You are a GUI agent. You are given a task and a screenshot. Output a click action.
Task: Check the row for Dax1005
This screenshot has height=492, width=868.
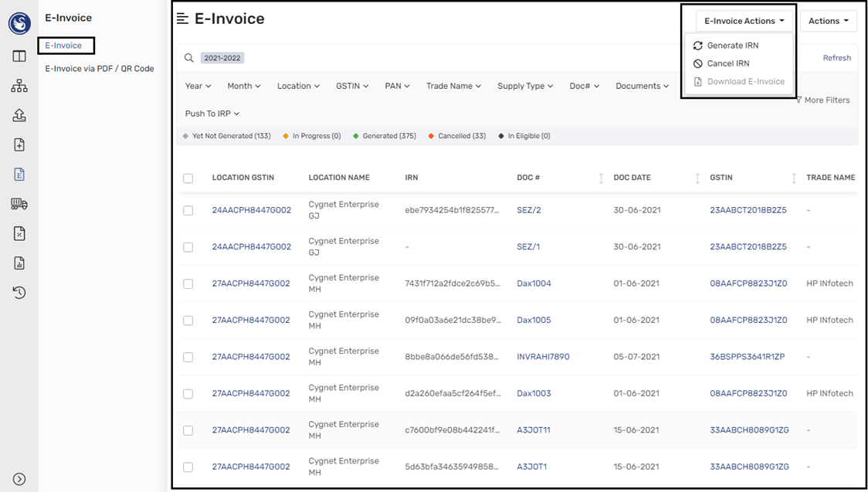[x=188, y=321]
